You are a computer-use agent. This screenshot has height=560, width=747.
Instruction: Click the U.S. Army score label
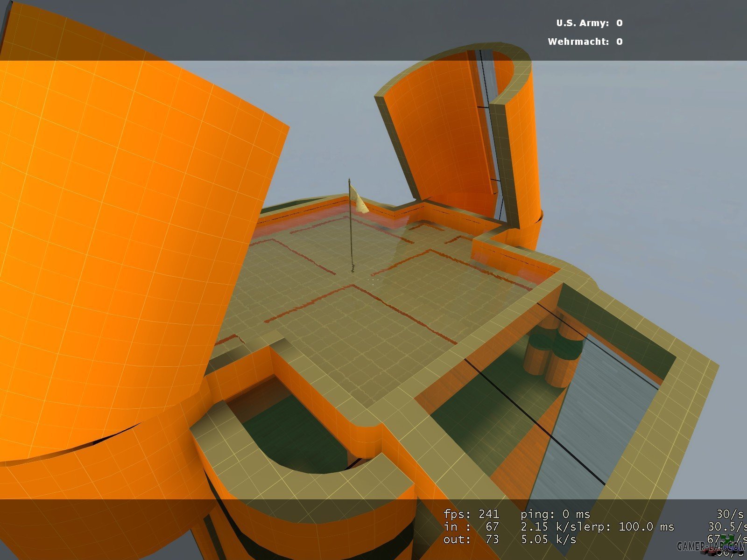[582, 23]
